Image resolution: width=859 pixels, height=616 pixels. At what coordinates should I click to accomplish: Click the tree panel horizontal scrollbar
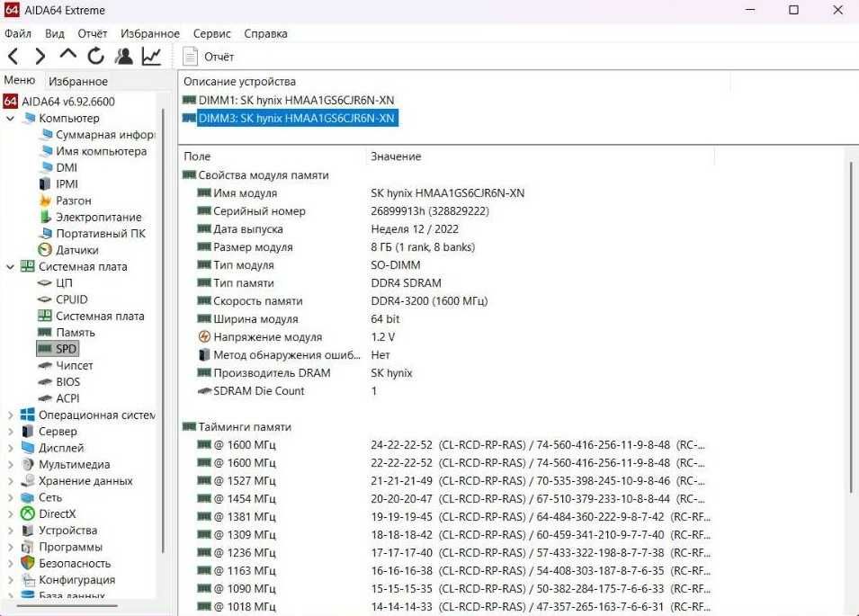click(67, 605)
